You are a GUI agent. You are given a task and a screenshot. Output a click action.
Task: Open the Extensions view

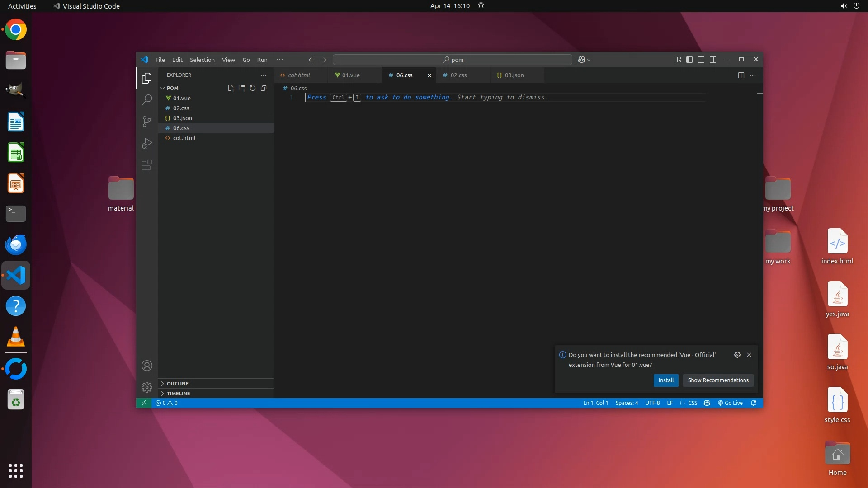[x=147, y=165]
